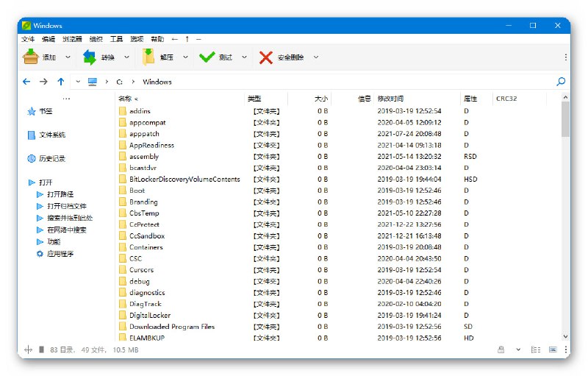
Task: Go back with the blue left arrow
Action: pos(26,82)
